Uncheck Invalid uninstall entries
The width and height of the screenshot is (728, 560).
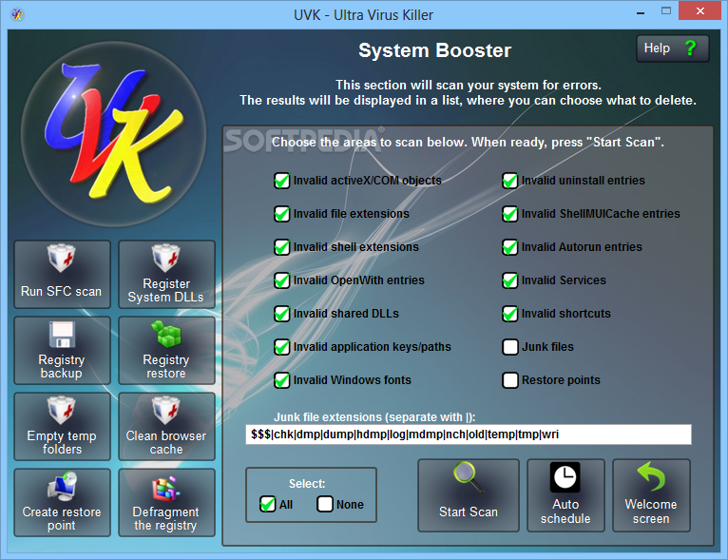click(509, 181)
